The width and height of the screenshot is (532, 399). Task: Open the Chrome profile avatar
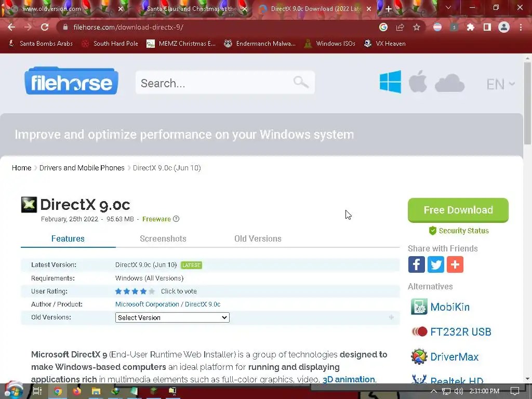pyautogui.click(x=504, y=27)
